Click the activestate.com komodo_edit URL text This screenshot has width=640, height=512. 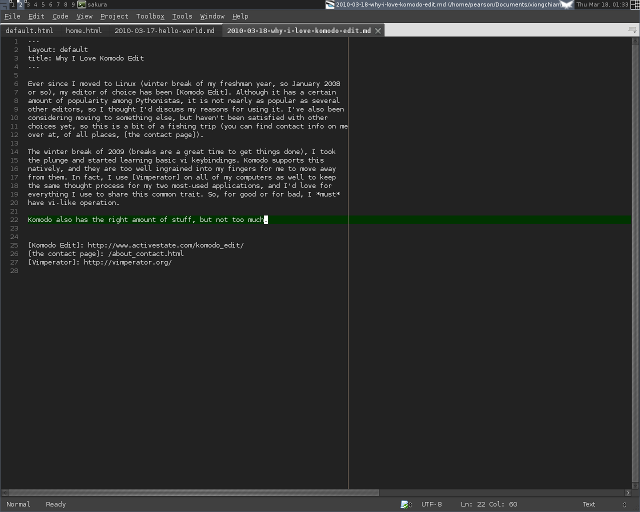pyautogui.click(x=166, y=245)
